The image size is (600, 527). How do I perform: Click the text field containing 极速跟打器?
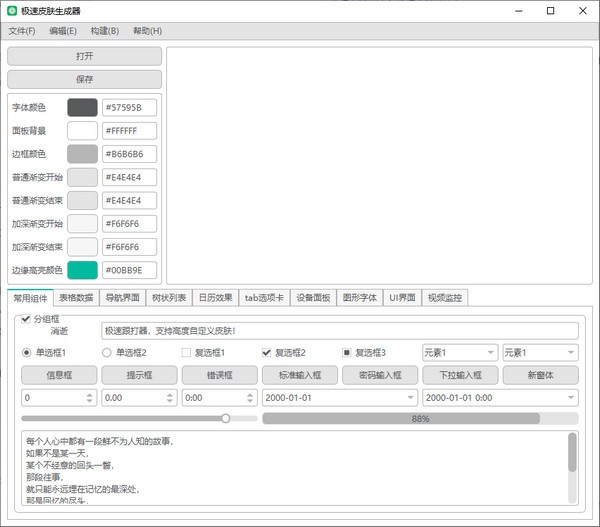pos(340,331)
